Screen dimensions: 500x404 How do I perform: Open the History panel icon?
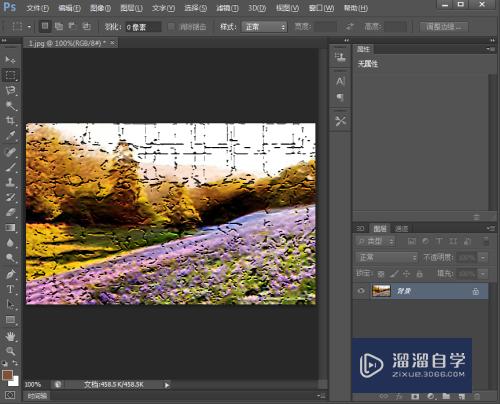[x=340, y=57]
